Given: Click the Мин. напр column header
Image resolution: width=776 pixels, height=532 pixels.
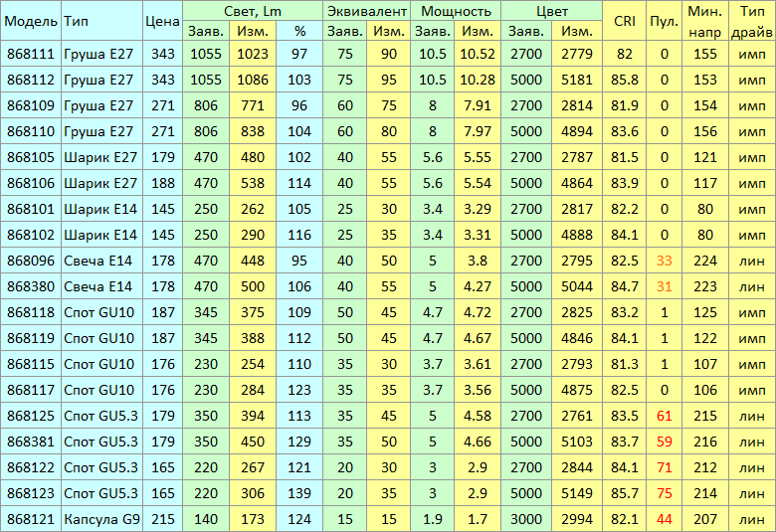Looking at the screenshot, I should click(705, 21).
